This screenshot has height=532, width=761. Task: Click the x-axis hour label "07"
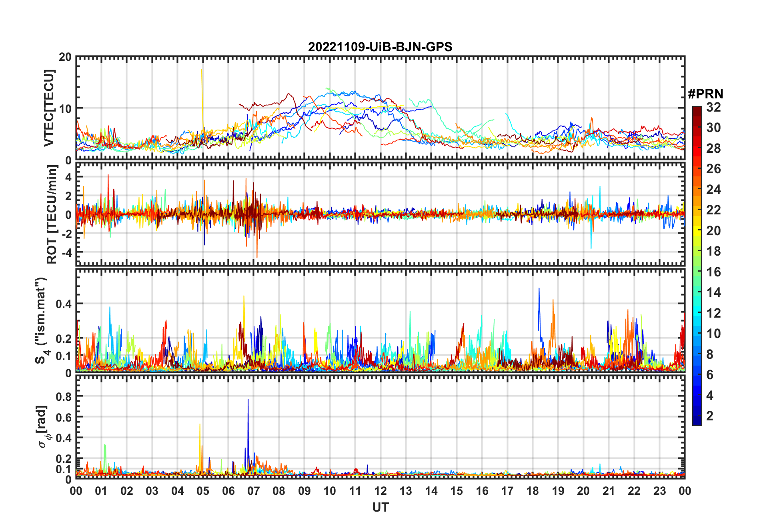pos(254,491)
